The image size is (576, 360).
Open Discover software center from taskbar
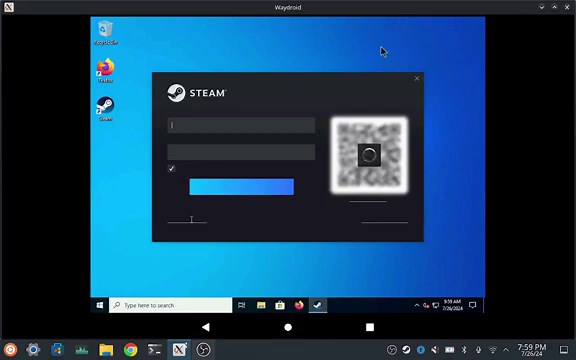tap(57, 350)
